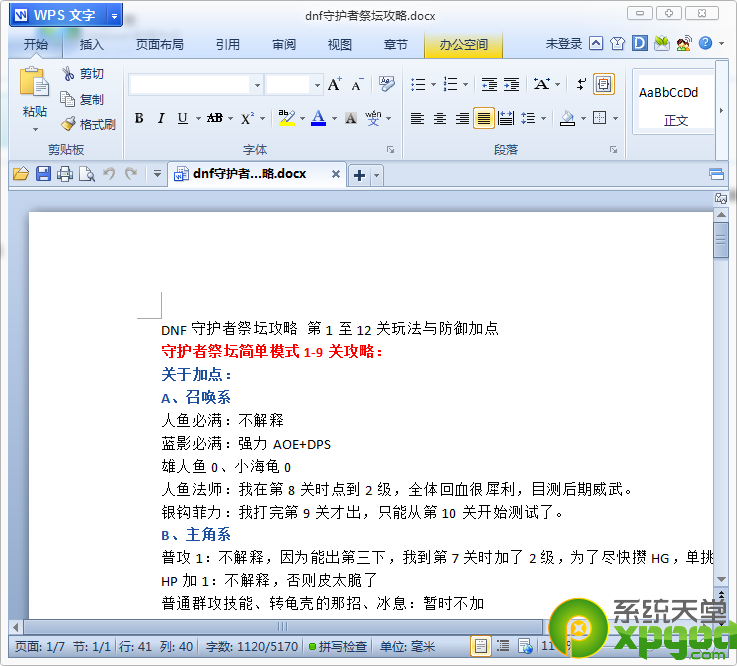
Task: Add a new document tab with plus button
Action: point(360,175)
